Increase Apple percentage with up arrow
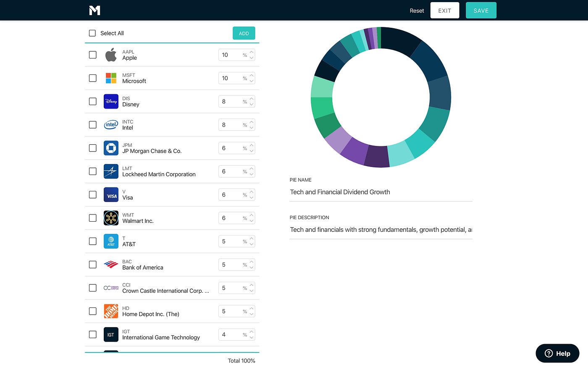The height and width of the screenshot is (368, 588). tap(252, 53)
